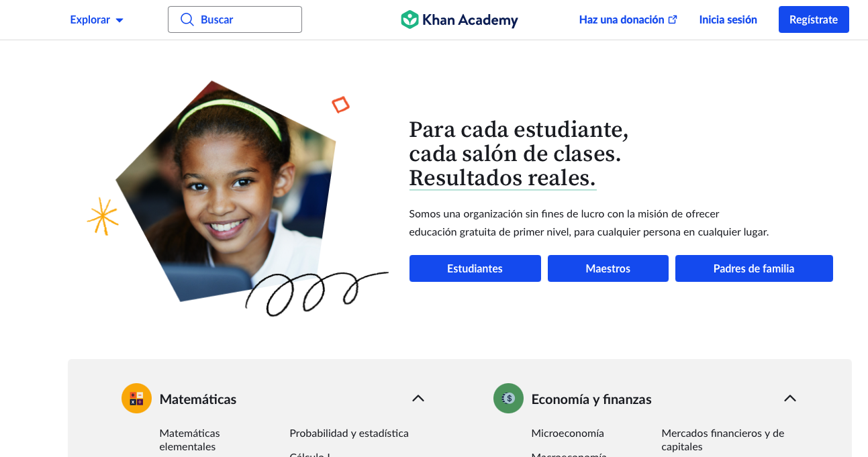This screenshot has height=457, width=868.
Task: Click the magnifying glass search icon
Action: pos(187,19)
